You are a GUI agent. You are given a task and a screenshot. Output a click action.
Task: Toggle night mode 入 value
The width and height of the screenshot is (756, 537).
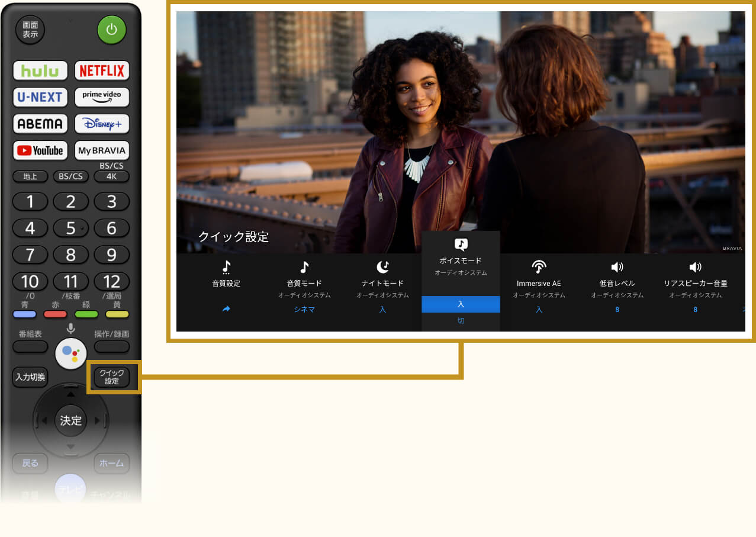point(382,310)
